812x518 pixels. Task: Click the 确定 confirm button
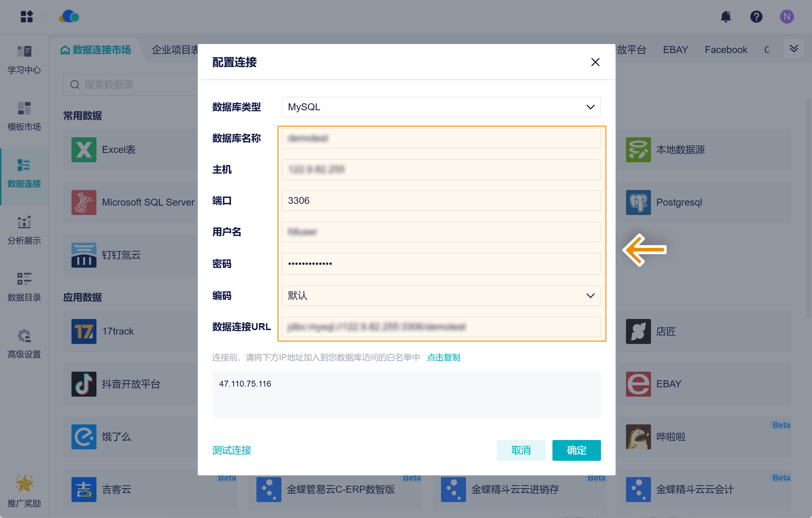pyautogui.click(x=576, y=450)
